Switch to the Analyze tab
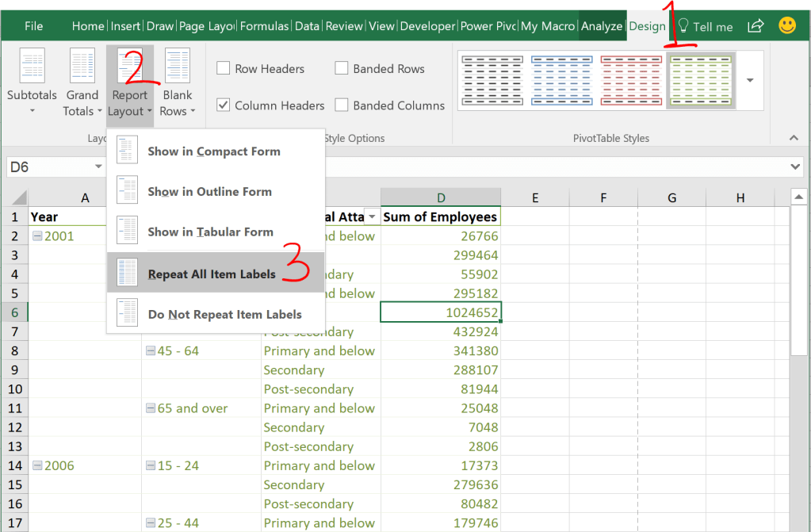 [602, 25]
